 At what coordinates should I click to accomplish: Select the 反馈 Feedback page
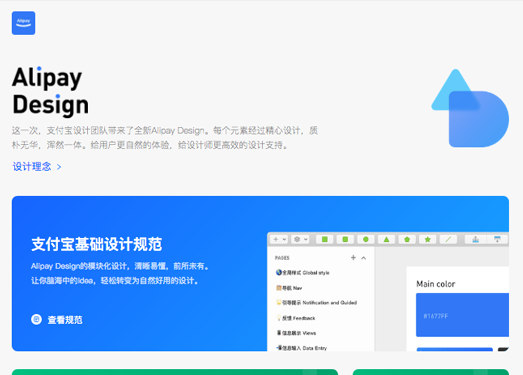[x=296, y=318]
